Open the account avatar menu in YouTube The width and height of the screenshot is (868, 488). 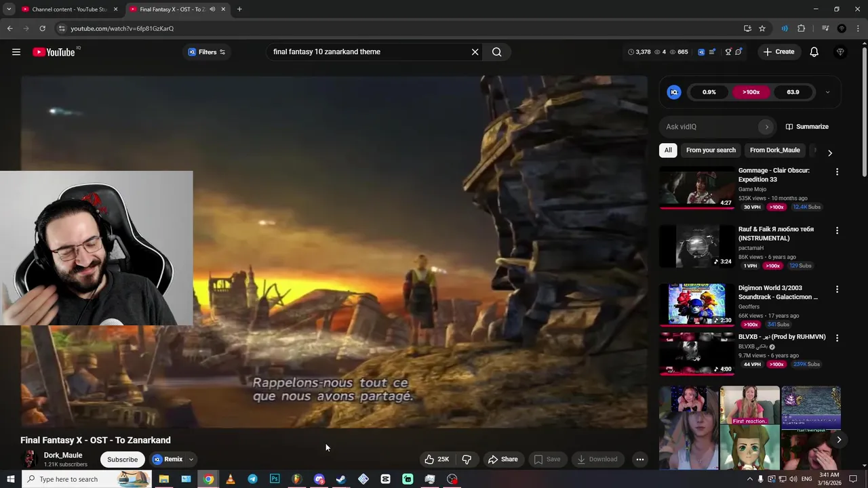click(x=840, y=52)
